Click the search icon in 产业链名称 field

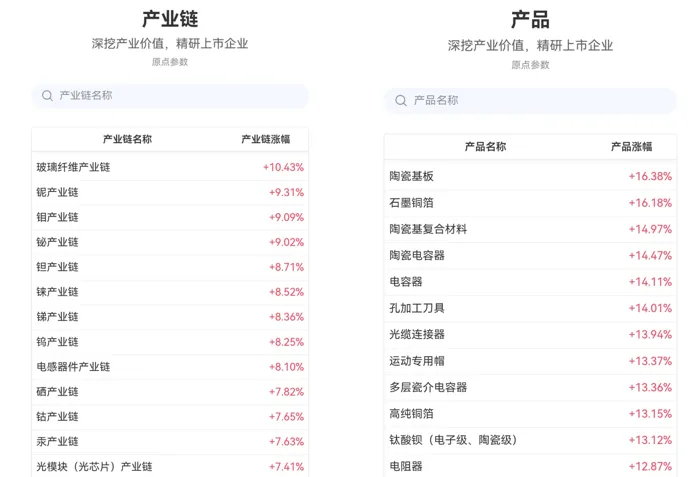click(x=47, y=96)
